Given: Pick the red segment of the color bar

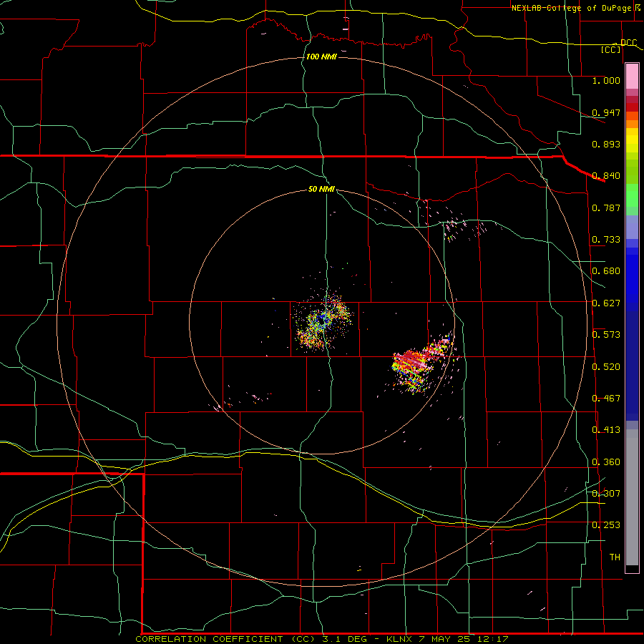Looking at the screenshot, I should click(632, 107).
